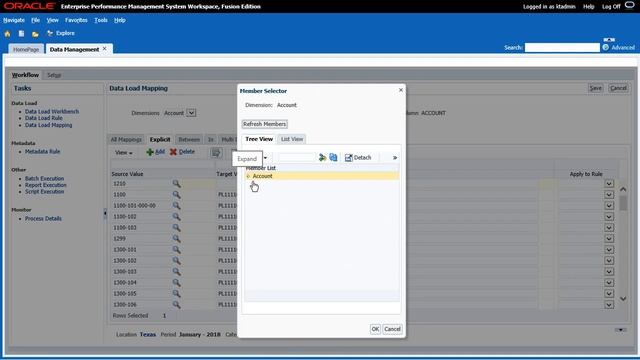Open the Apply to Rule dropdown in first row

(609, 184)
